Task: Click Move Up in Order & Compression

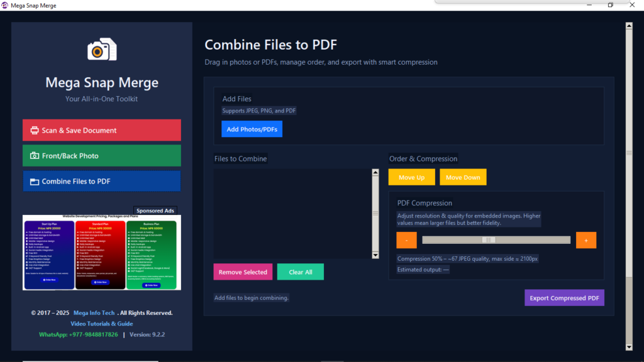Action: 411,177
